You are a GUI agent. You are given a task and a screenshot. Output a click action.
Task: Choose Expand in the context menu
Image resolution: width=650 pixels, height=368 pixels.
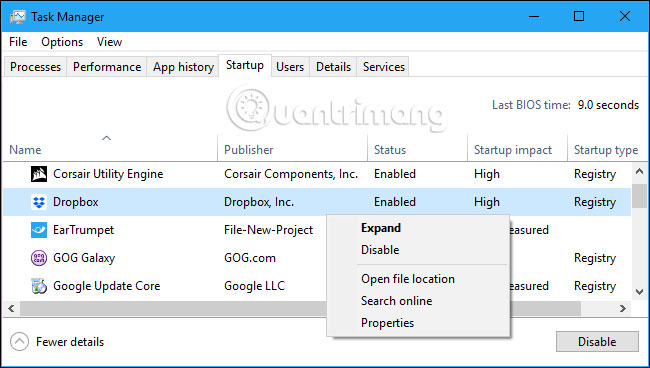click(418, 228)
